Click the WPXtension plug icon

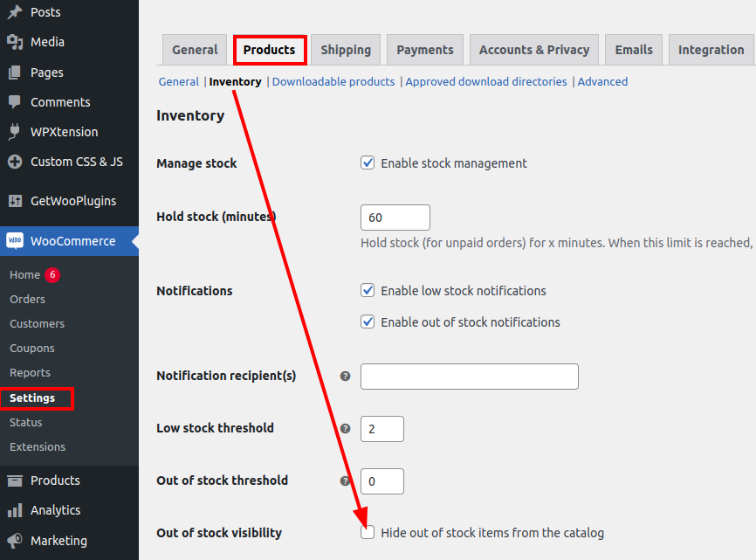coord(15,132)
